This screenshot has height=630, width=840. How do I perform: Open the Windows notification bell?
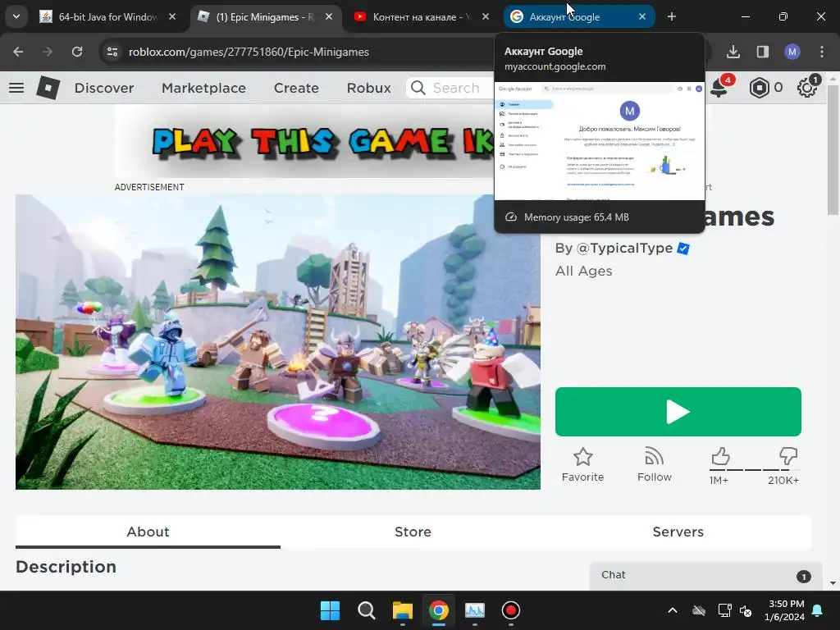click(818, 610)
